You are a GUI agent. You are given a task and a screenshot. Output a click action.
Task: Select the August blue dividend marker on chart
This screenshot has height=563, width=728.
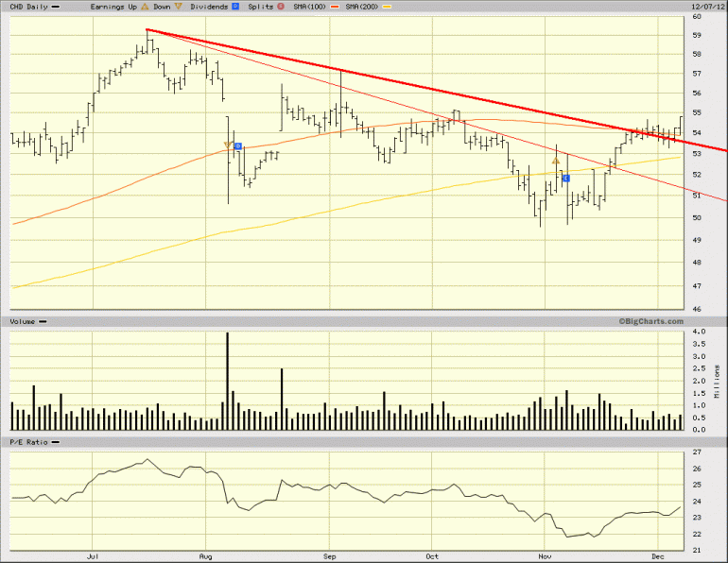[x=237, y=146]
